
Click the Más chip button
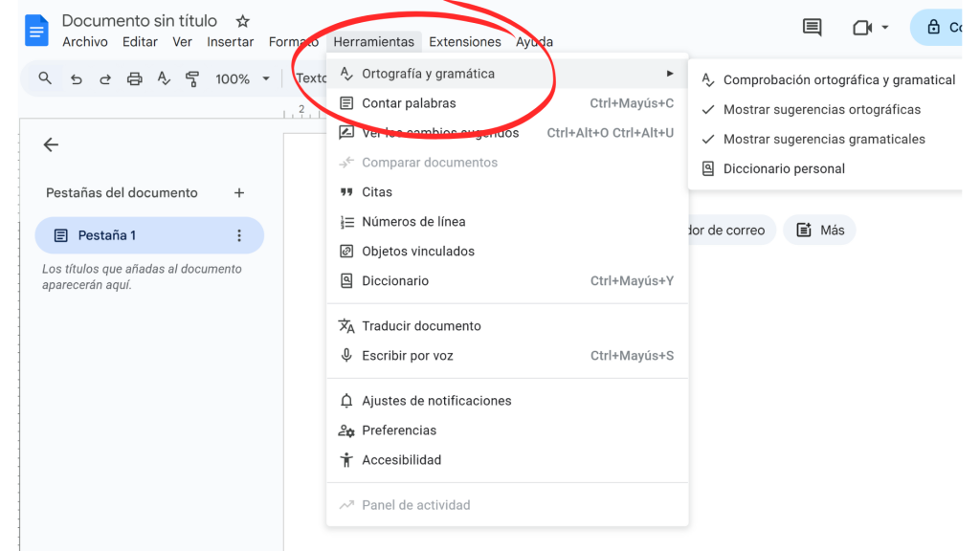[x=819, y=230]
